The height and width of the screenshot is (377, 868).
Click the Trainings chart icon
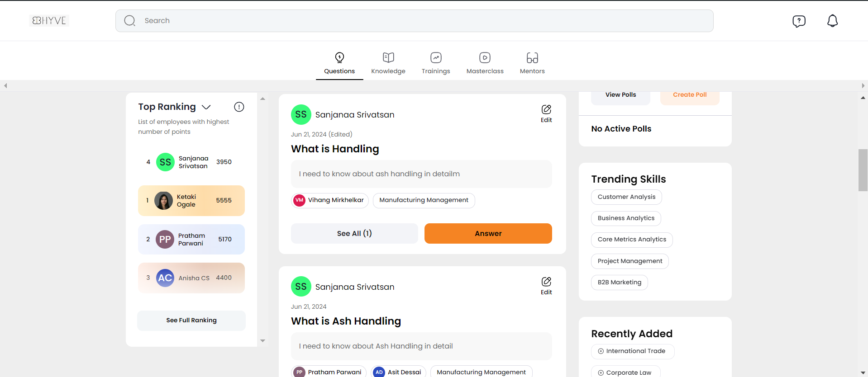436,57
